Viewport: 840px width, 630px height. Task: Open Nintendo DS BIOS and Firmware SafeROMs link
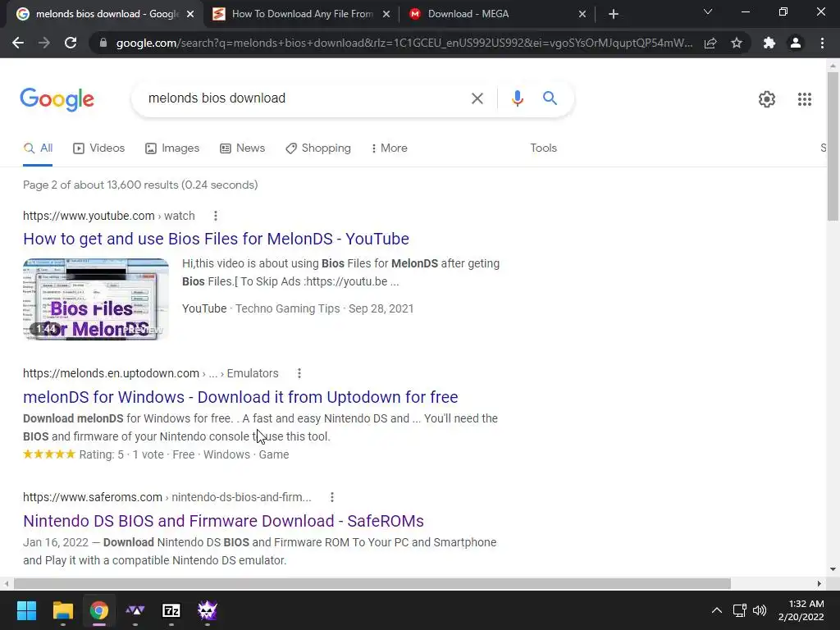click(223, 521)
